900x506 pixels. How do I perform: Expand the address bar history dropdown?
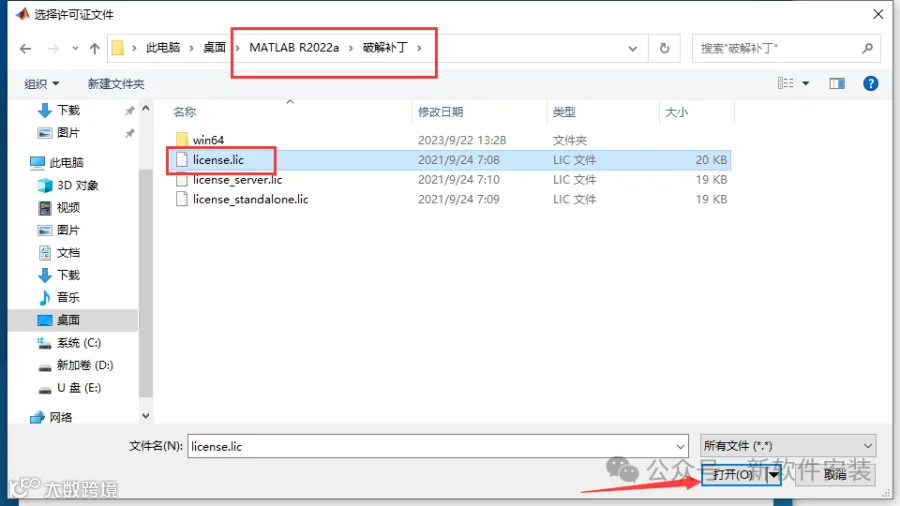pos(633,49)
